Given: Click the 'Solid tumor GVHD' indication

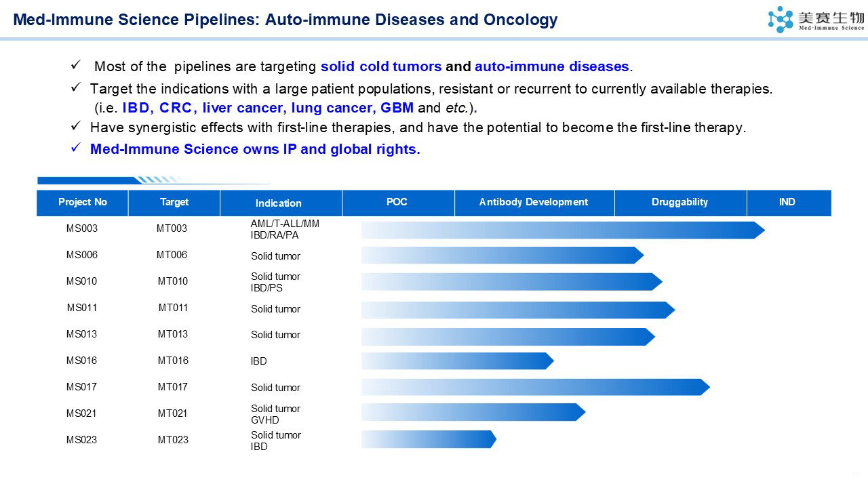Looking at the screenshot, I should [x=275, y=414].
